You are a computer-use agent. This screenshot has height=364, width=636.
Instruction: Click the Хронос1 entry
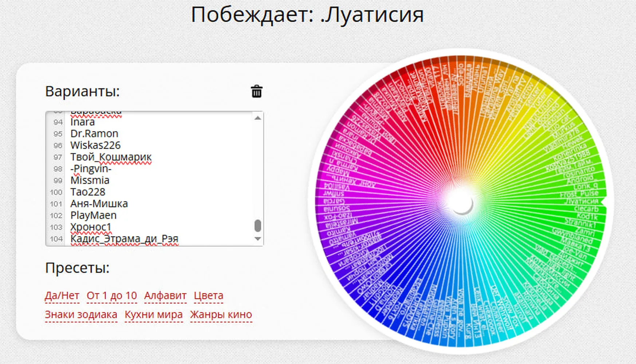click(x=91, y=227)
